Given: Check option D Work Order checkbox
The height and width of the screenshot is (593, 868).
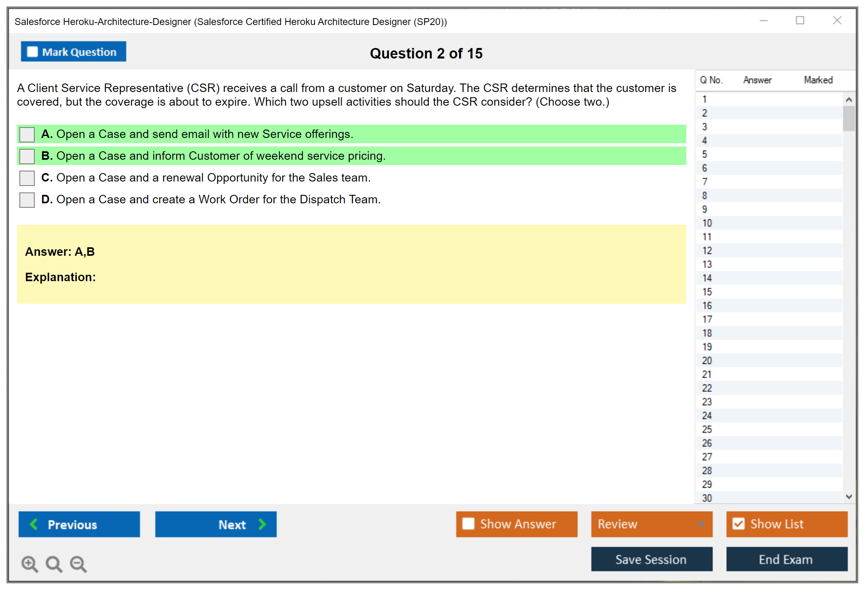Looking at the screenshot, I should click(27, 200).
